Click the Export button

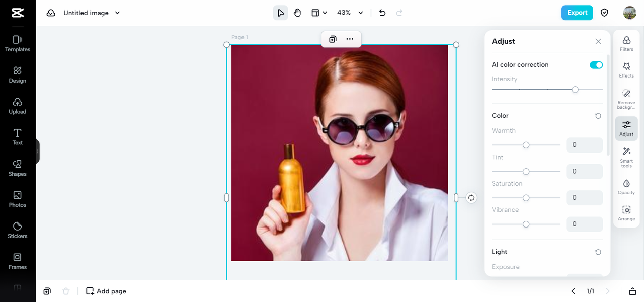click(577, 13)
